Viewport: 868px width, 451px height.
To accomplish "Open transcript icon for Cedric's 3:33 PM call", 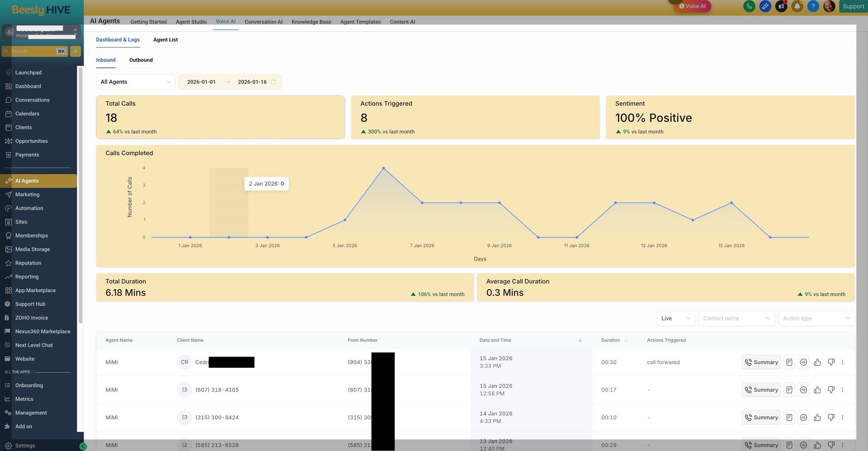I will pos(789,362).
